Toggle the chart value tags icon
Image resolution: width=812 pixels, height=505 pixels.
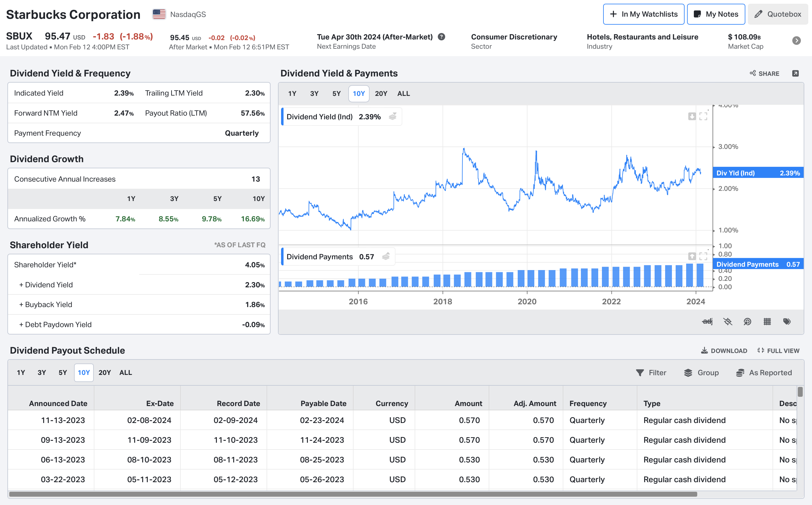[787, 321]
